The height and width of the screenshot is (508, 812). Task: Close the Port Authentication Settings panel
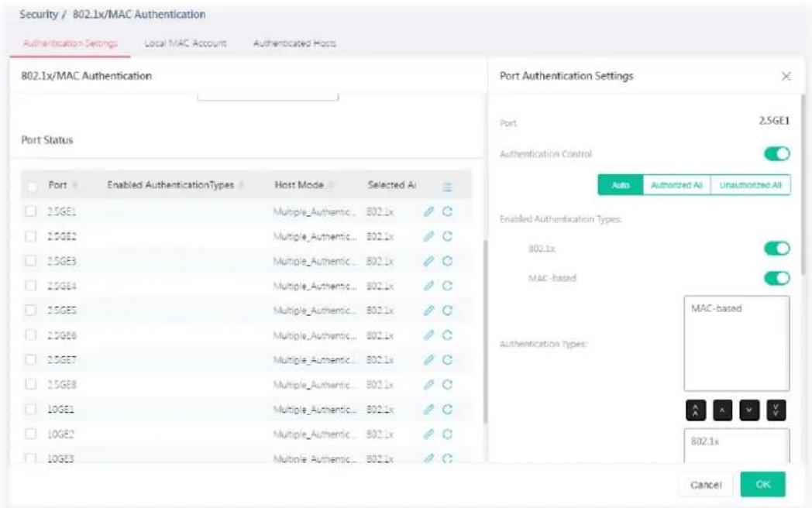coord(786,76)
